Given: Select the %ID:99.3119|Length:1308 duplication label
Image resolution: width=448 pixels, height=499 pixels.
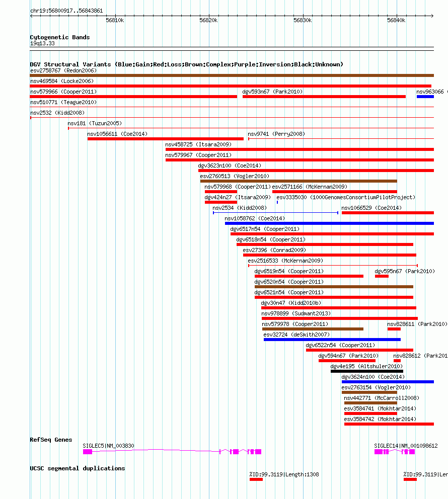Looking at the screenshot, I should pyautogui.click(x=284, y=474).
